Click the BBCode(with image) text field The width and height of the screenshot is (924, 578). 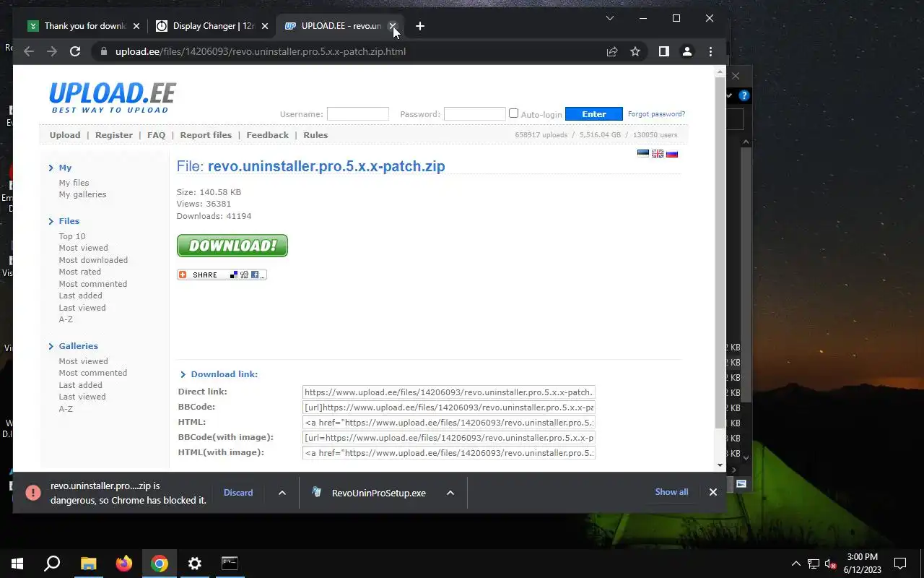448,438
